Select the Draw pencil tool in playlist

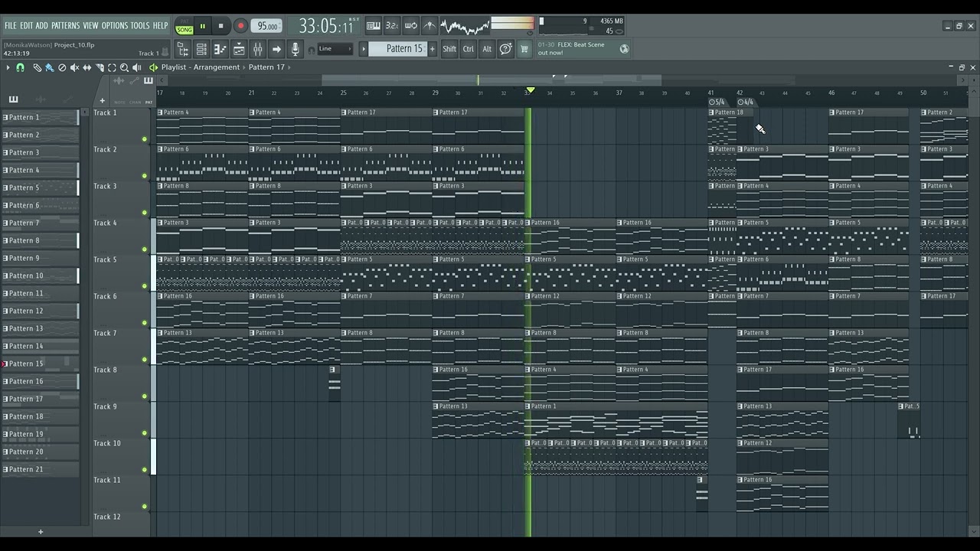pos(37,68)
